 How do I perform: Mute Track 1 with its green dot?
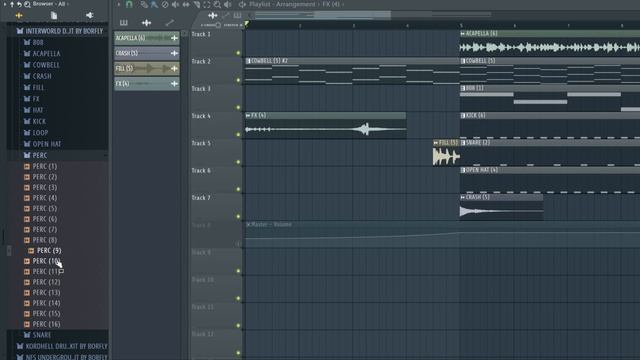[238, 53]
